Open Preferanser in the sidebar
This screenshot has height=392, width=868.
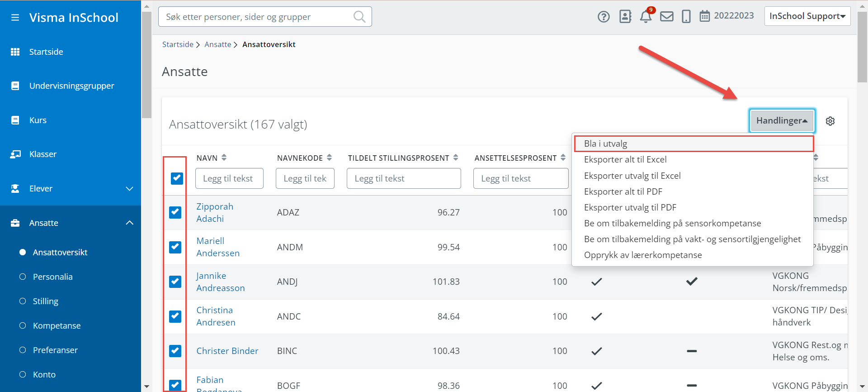pyautogui.click(x=55, y=350)
